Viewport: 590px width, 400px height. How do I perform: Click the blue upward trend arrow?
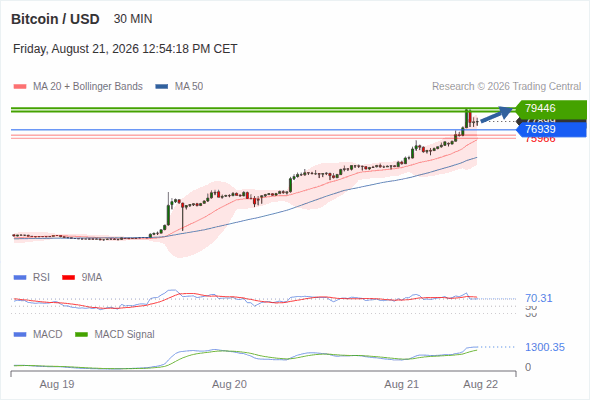(x=497, y=114)
